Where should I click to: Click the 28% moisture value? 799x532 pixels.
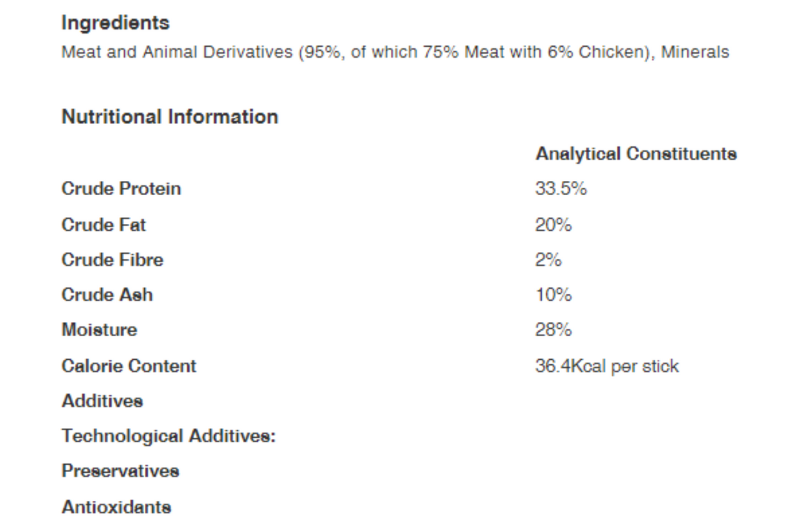pos(553,331)
